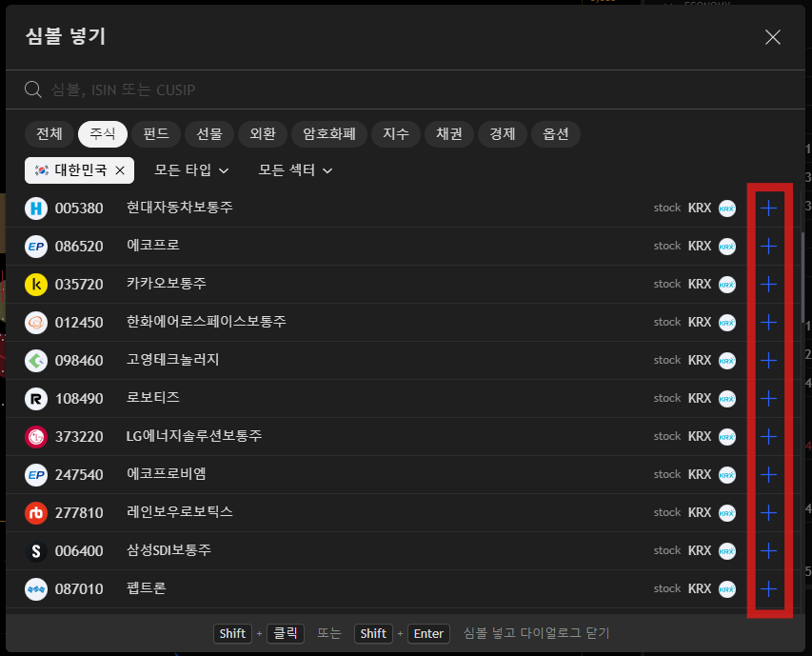Select the 고영테크놀러지 row text
Viewport: 812px width, 656px height.
[x=173, y=360]
